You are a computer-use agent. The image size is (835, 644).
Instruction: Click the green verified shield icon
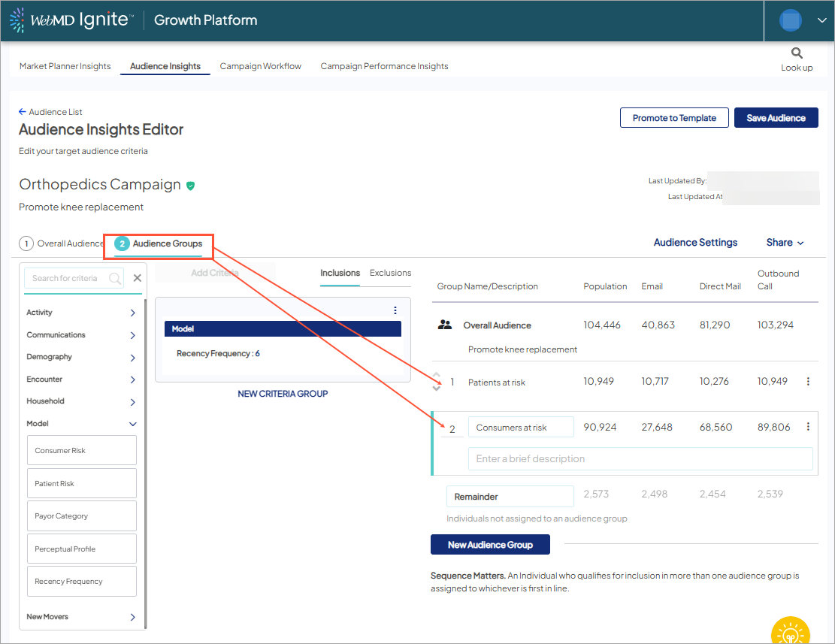point(191,185)
